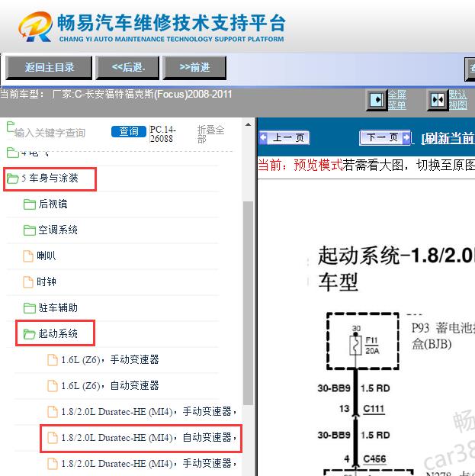Expand the 后视镜 folder icon
Screen dimensions: 475x476
click(x=30, y=204)
